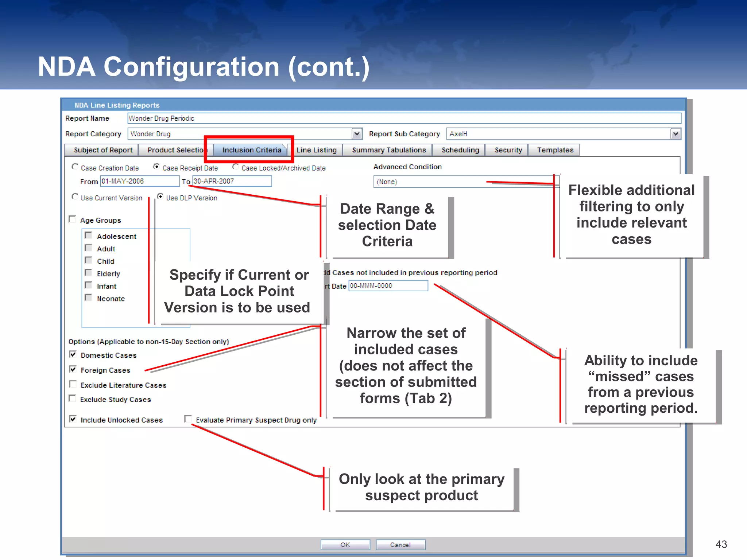This screenshot has width=747, height=560.
Task: Expand the Report Category dropdown arrow
Action: (x=357, y=134)
